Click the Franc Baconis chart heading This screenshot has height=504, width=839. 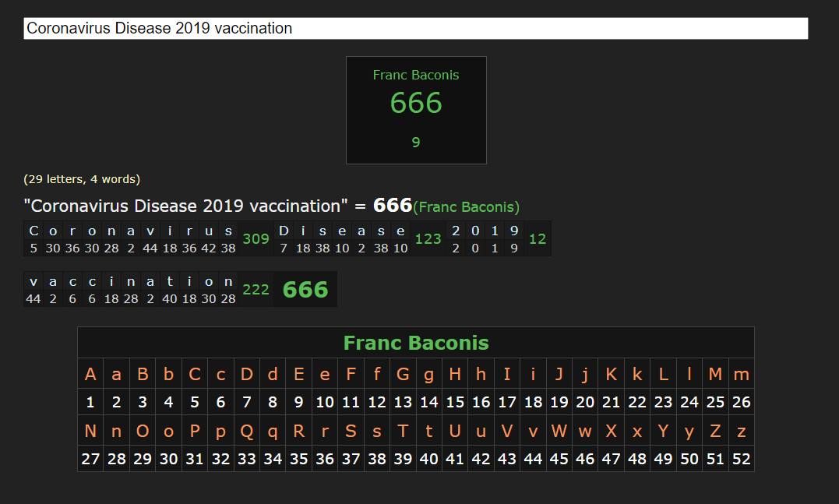tap(416, 343)
